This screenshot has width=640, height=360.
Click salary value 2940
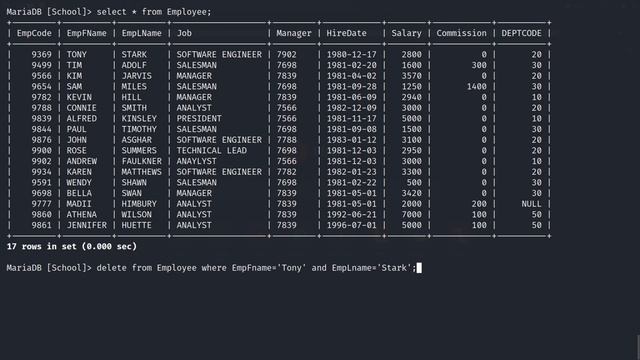click(411, 97)
